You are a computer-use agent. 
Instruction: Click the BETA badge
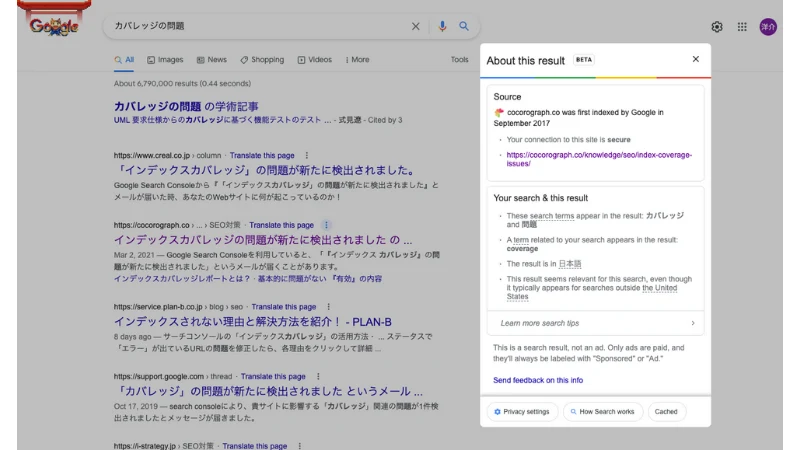[584, 60]
